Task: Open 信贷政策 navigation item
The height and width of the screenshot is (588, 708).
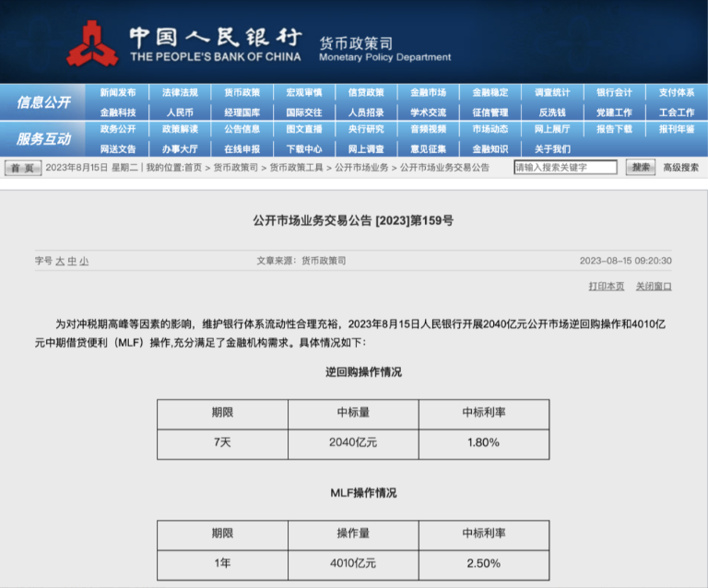Action: coord(366,92)
